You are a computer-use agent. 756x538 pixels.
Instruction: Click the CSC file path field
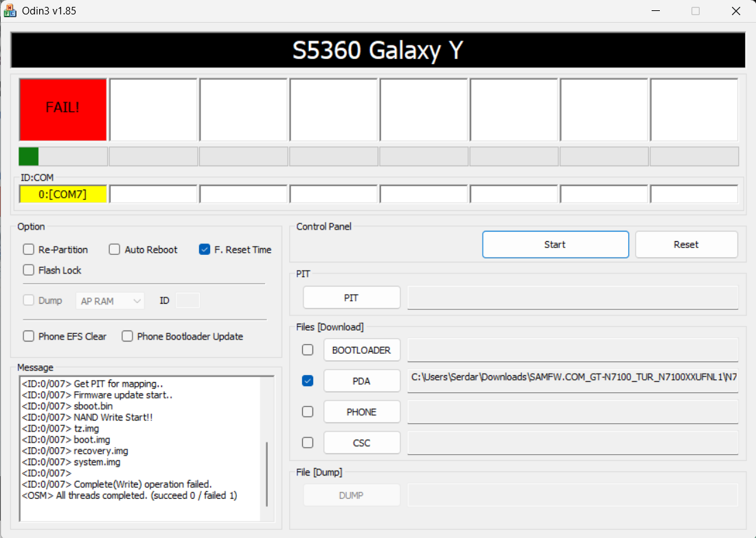(x=573, y=442)
